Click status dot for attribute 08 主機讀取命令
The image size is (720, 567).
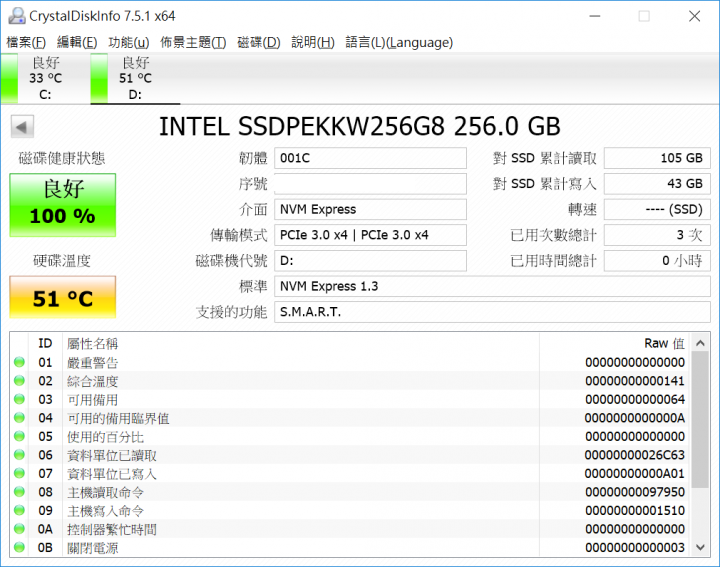click(19, 492)
